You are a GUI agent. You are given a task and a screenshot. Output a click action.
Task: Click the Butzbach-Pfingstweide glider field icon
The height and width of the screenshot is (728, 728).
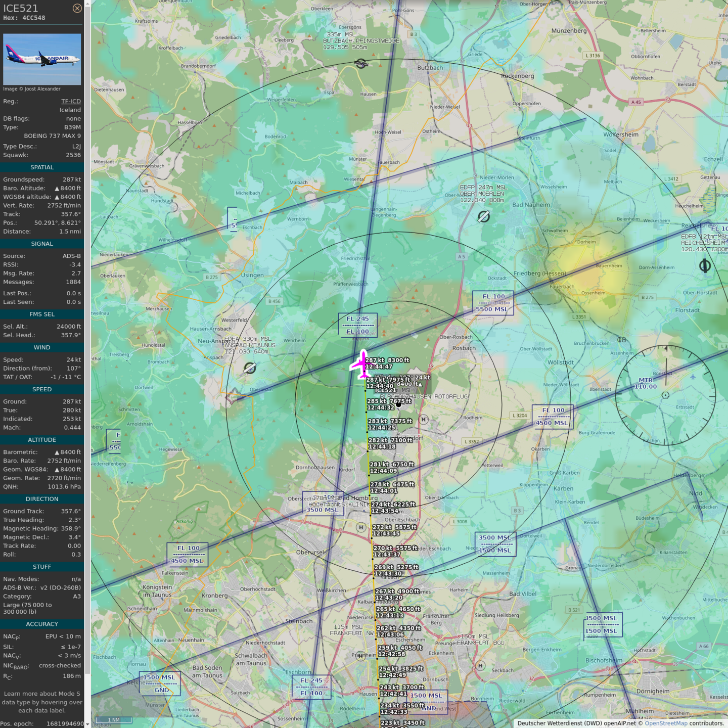(361, 63)
